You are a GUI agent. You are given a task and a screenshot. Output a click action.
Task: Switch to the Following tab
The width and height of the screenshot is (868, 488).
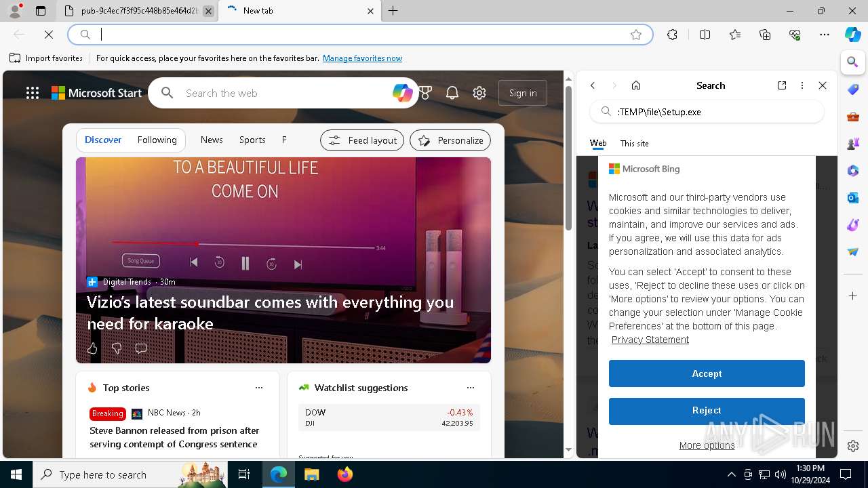[x=157, y=140]
